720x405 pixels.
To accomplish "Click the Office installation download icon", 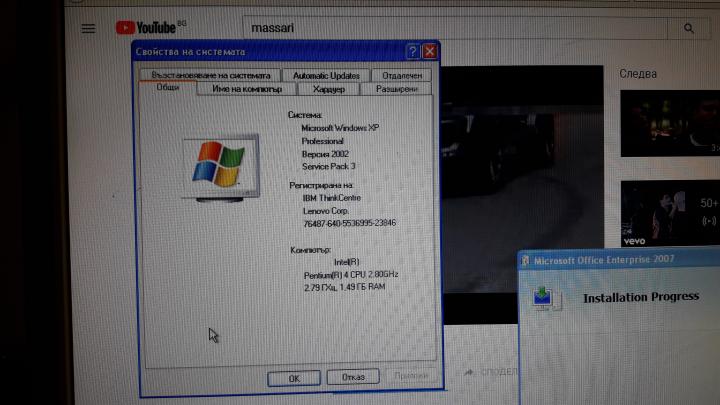I will [x=546, y=298].
